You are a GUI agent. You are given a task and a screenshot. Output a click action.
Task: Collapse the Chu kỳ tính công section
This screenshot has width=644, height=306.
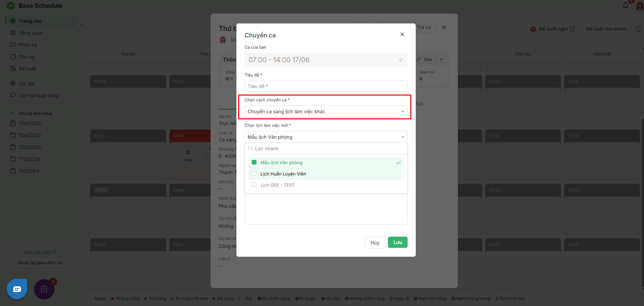click(x=13, y=114)
